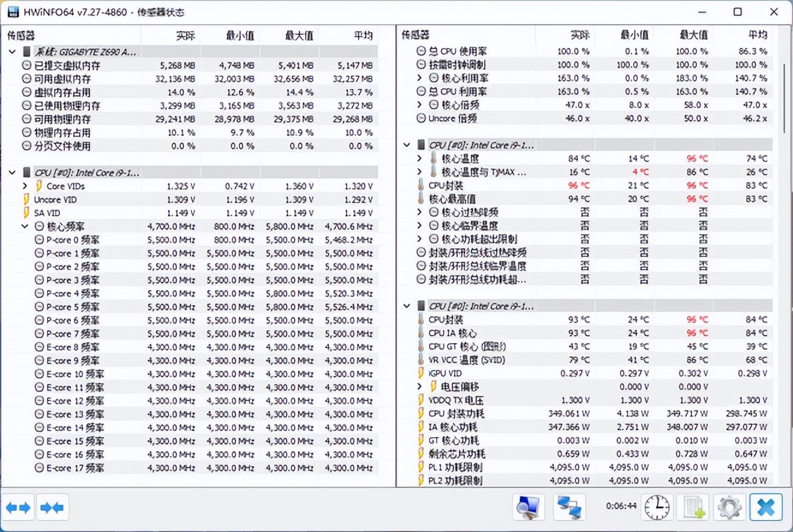The width and height of the screenshot is (793, 532).
Task: Click the thermometer icon beside CPU封装
Action: click(419, 186)
